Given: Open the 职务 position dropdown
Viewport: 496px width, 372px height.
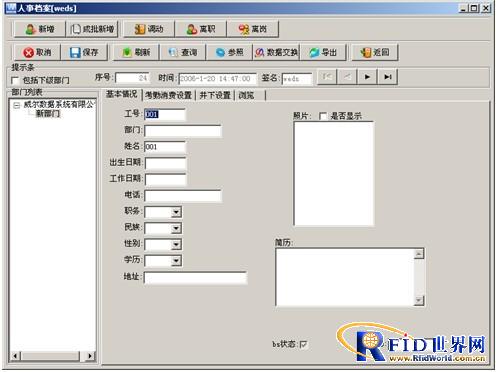Looking at the screenshot, I should click(x=176, y=212).
